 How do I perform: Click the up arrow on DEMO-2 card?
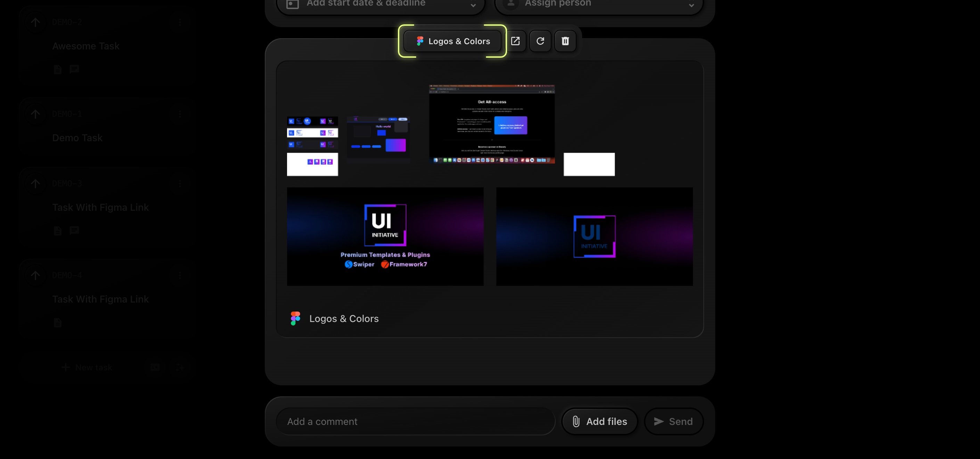pos(35,23)
